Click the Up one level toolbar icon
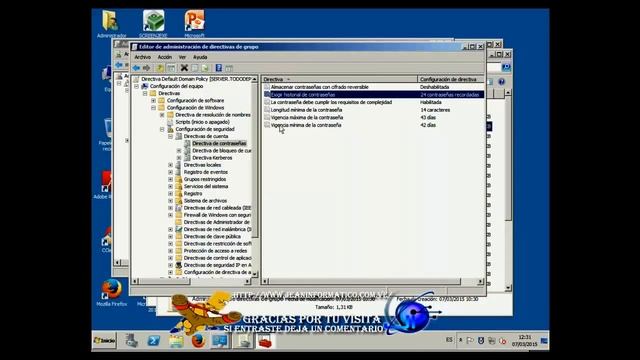The image size is (640, 360). click(x=160, y=68)
